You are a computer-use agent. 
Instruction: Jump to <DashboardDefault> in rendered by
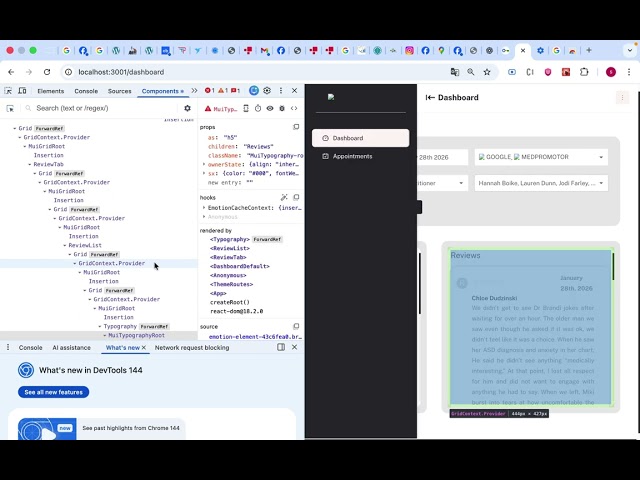240,266
